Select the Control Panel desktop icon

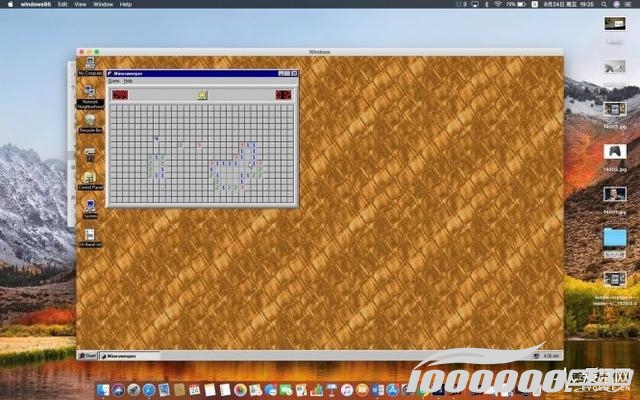tap(90, 181)
